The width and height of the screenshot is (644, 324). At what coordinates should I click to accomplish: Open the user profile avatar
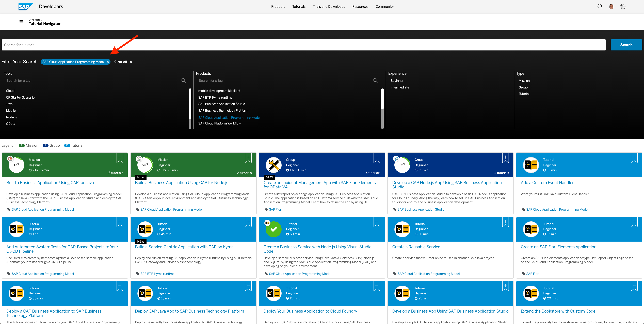coord(611,7)
